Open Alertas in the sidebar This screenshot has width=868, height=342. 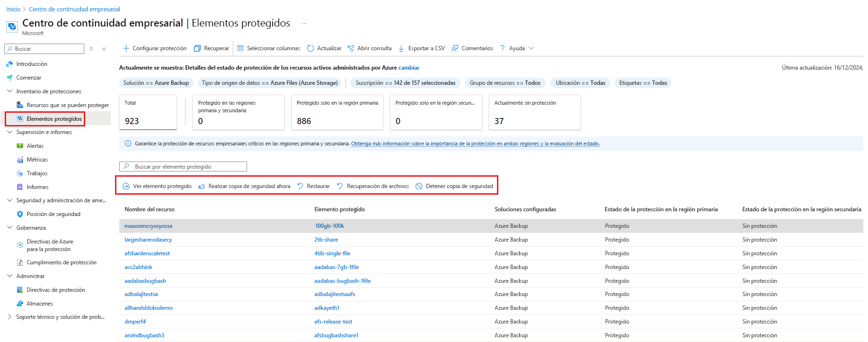point(35,146)
